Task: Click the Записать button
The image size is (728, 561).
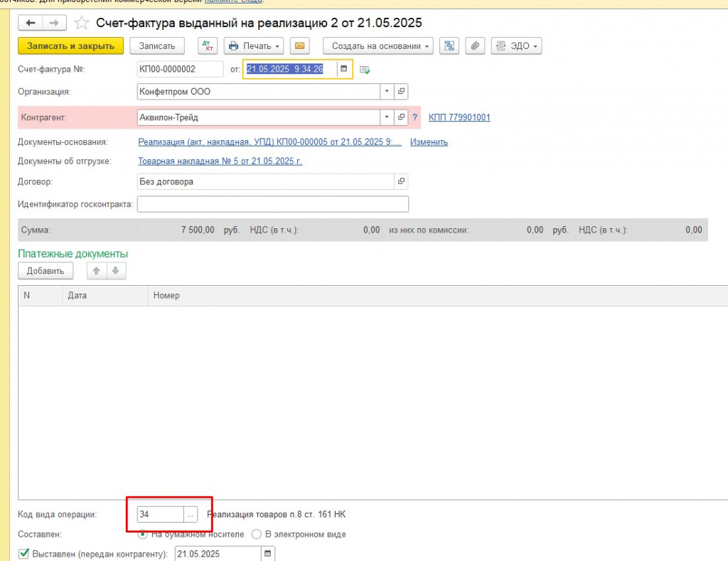Action: (157, 46)
